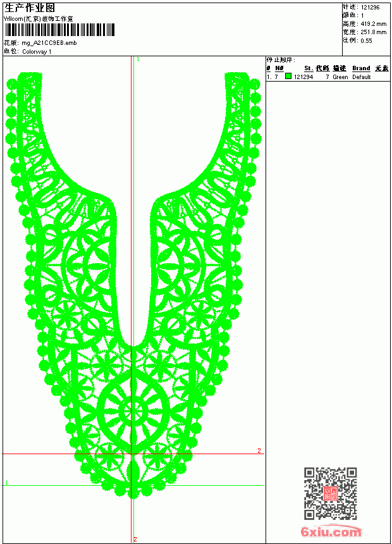Viewport: 392px width, 544px height.
Task: Click the QR code image
Action: pos(331,493)
